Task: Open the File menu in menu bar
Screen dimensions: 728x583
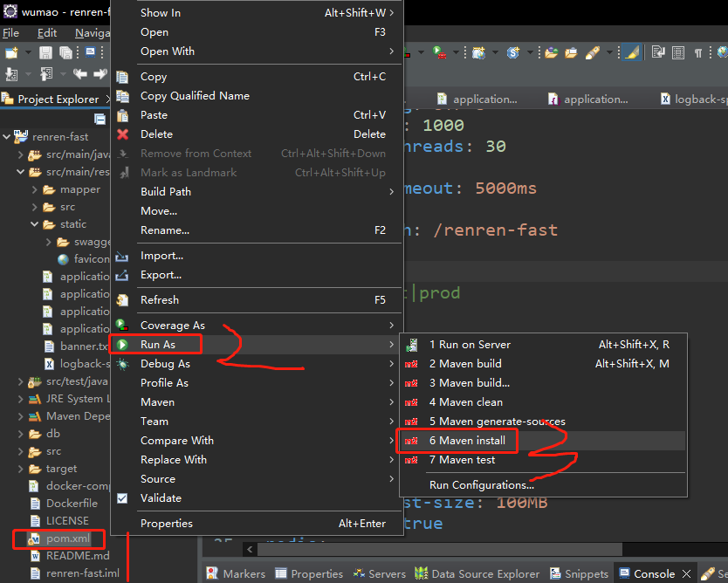Action: (10, 33)
